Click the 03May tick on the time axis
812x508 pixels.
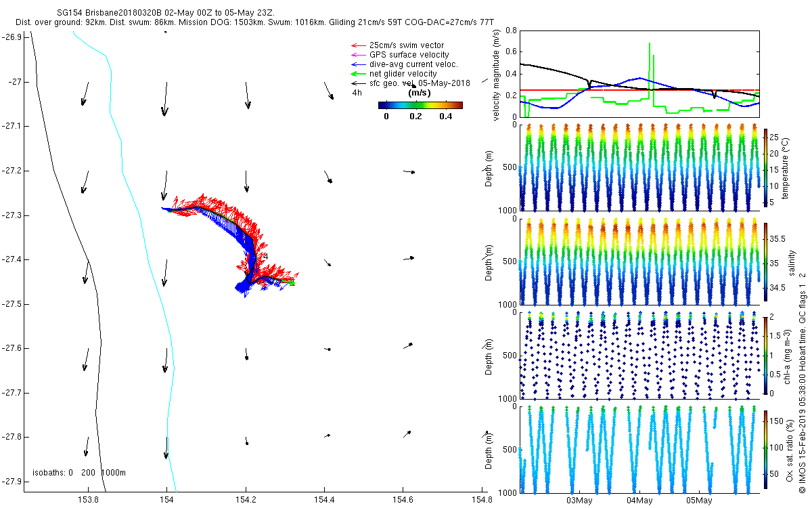point(579,501)
